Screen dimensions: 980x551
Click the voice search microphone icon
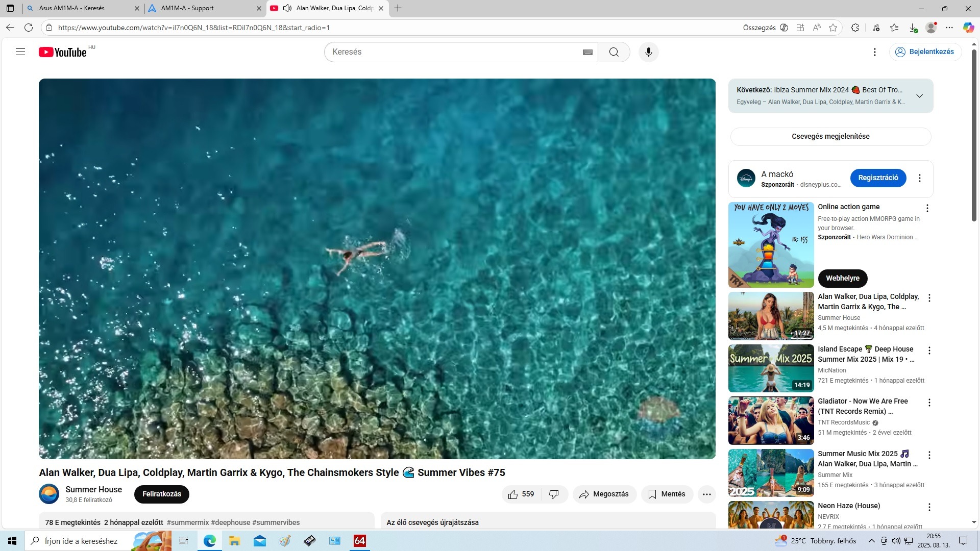click(x=648, y=52)
